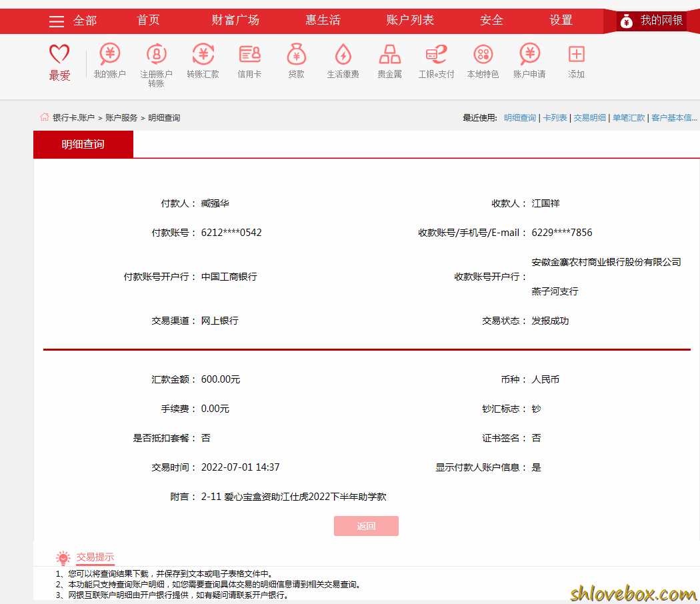Click currency value 人民币
This screenshot has width=700, height=604.
[545, 379]
